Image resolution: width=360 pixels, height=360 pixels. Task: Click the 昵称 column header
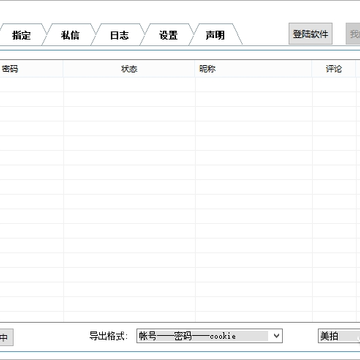click(254, 69)
